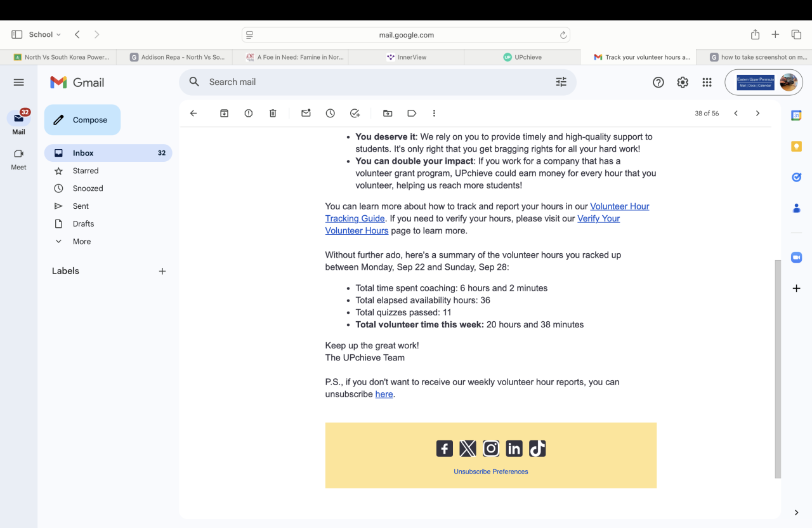Open the Starred folder
Image resolution: width=812 pixels, height=528 pixels.
coord(108,171)
